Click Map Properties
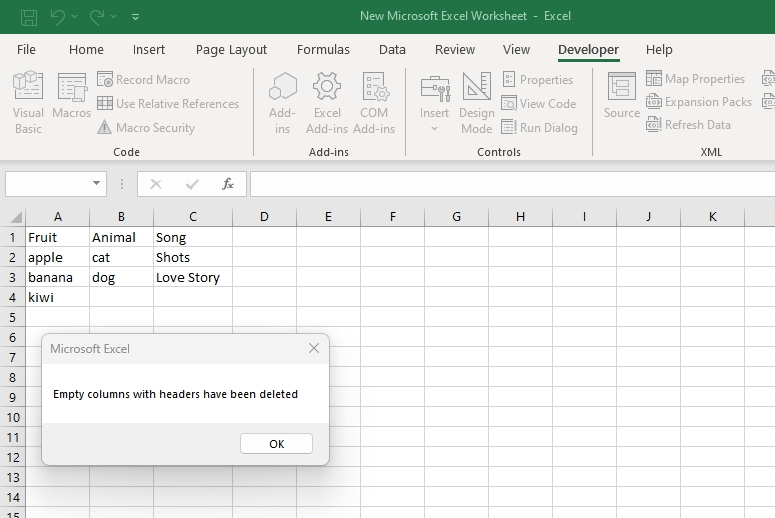The height and width of the screenshot is (518, 775). 695,79
